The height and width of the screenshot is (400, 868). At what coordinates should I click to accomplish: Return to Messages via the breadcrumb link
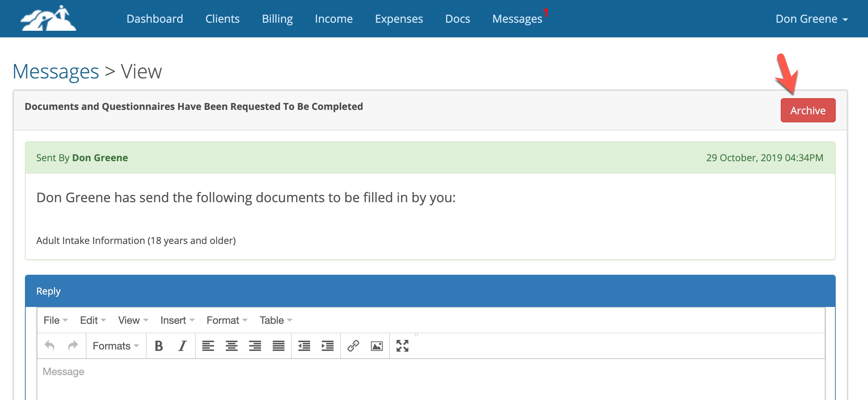[55, 71]
